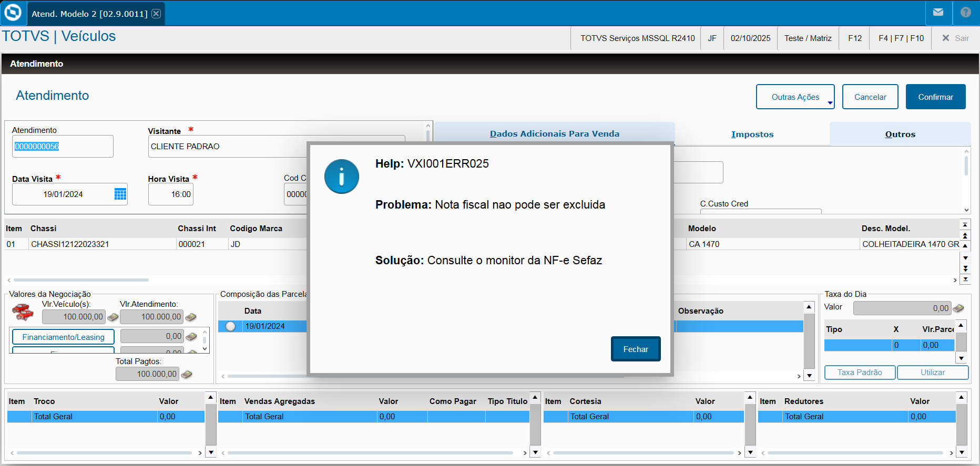Select the radio button on 19/01/2024 parcel row
Viewport: 980px width, 466px height.
(x=230, y=326)
